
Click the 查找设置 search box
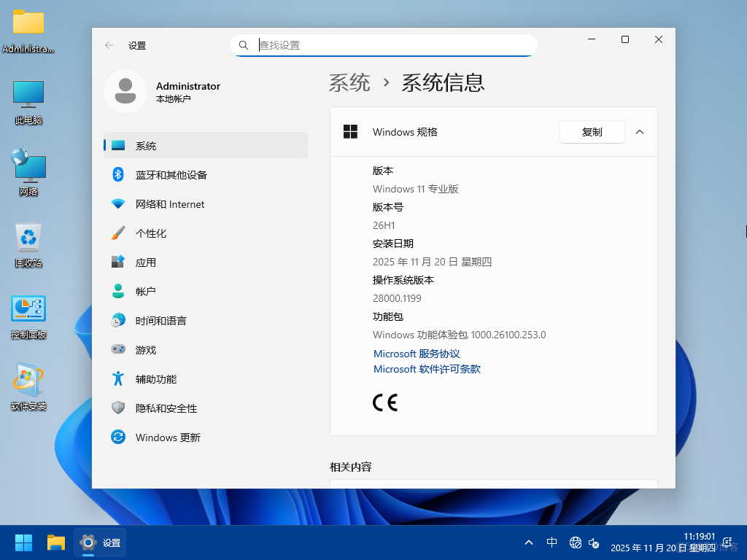pos(384,44)
